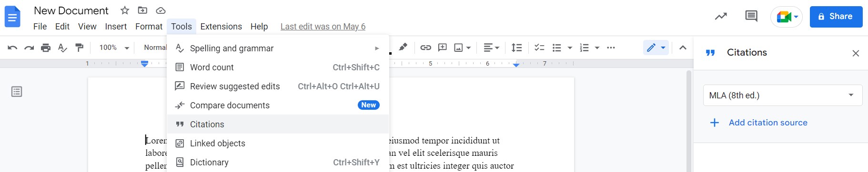Screen dimensions: 868x172
Task: Click the left indent ruler marker
Action: (145, 64)
